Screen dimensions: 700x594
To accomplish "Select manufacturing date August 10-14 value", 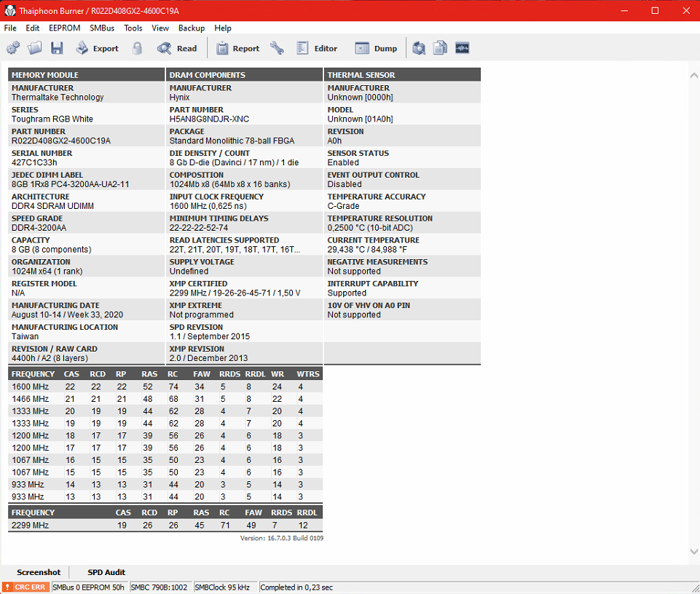I will point(67,315).
